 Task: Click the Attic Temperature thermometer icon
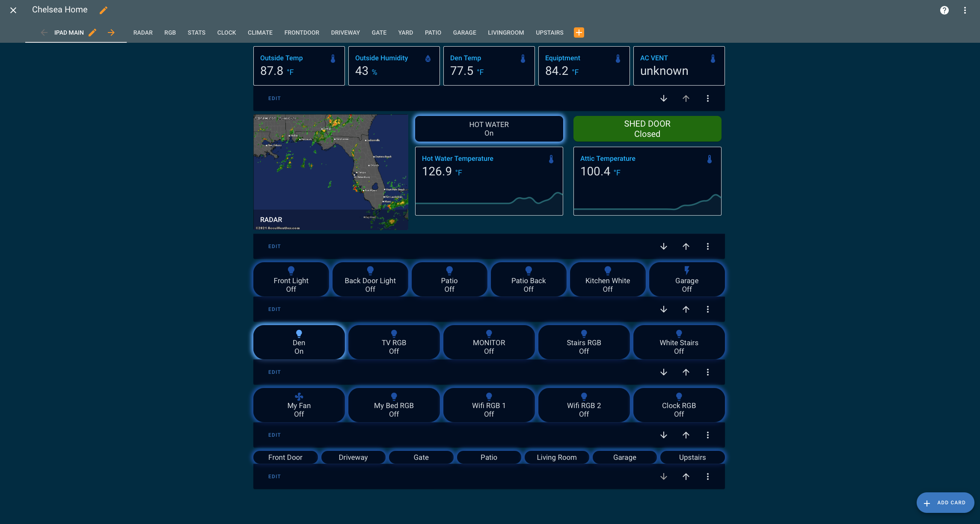click(709, 159)
